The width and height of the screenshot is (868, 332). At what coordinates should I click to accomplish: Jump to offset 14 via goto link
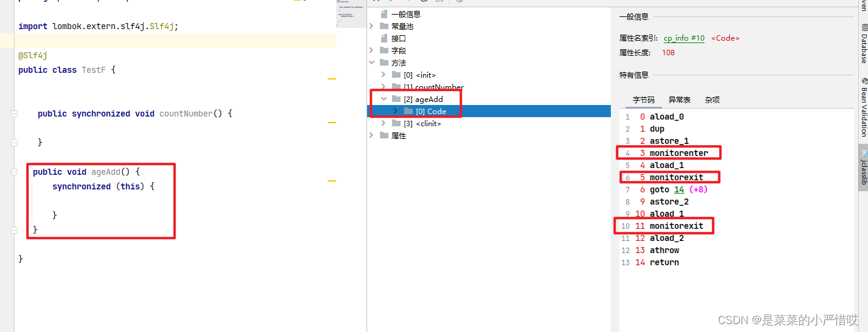coord(679,189)
